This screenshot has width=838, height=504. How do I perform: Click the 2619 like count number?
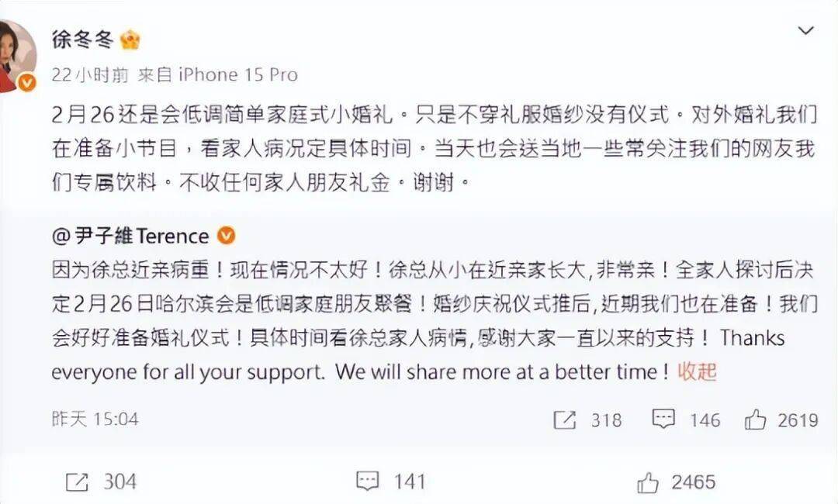[796, 419]
